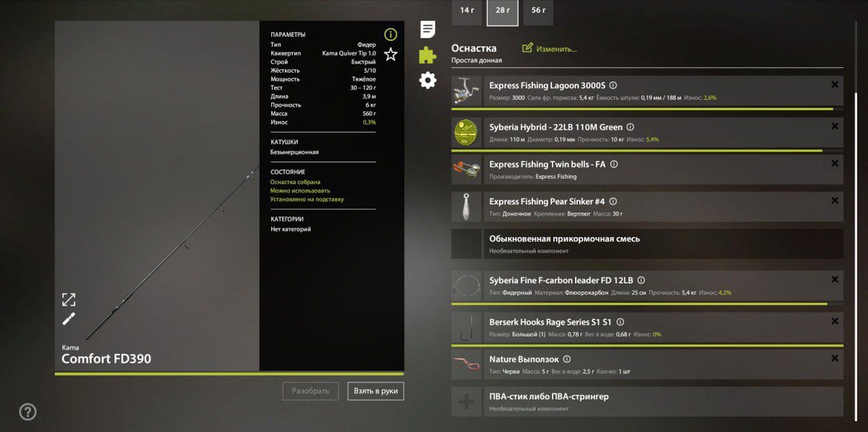Show info for Berserk Hooks Rage Series
Image resolution: width=868 pixels, height=432 pixels.
(621, 322)
